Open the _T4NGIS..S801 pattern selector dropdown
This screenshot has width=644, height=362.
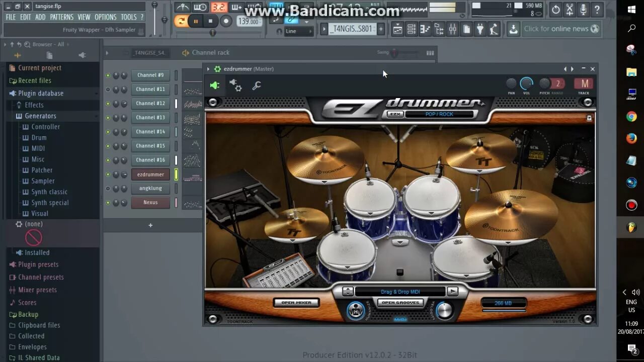(352, 29)
